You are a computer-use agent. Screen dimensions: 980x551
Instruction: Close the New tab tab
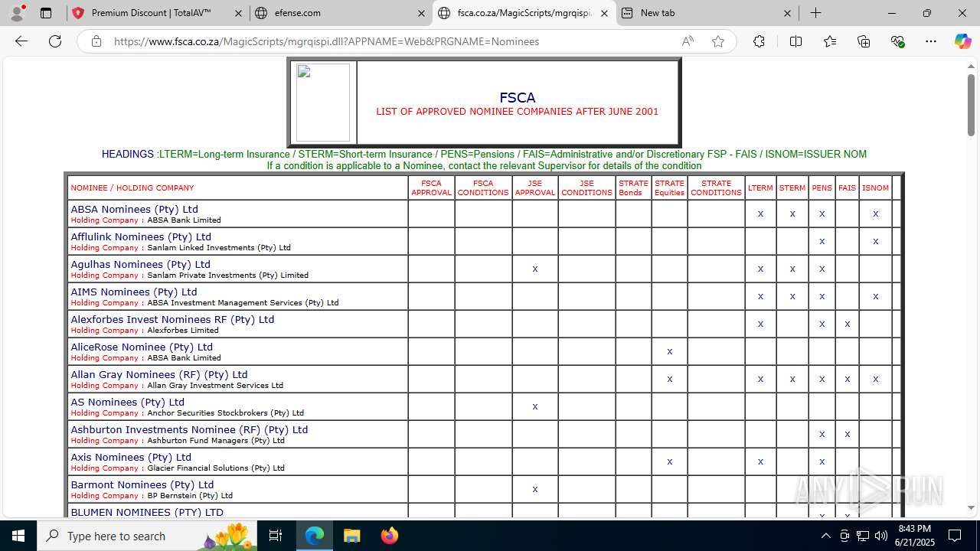[787, 13]
